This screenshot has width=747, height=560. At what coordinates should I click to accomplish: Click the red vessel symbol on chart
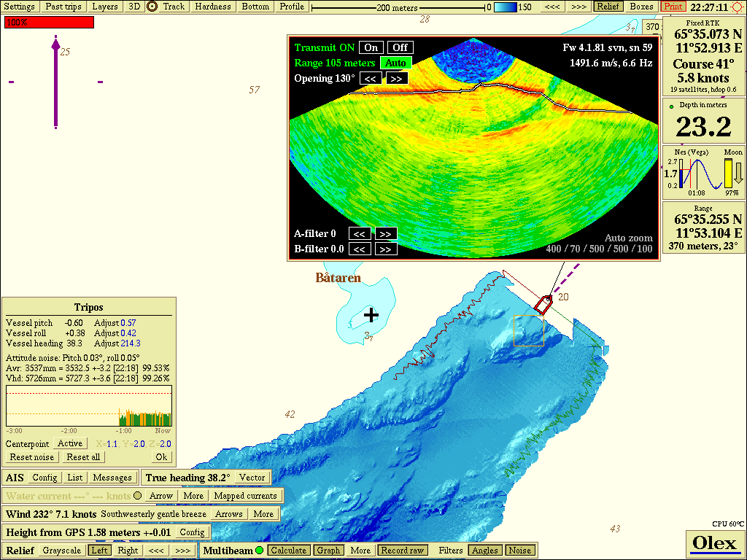click(x=542, y=304)
